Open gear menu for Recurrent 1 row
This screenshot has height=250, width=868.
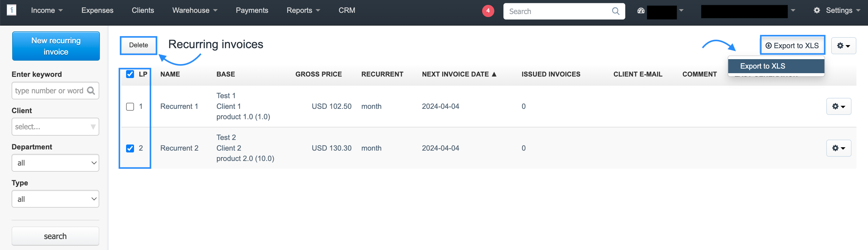[838, 107]
